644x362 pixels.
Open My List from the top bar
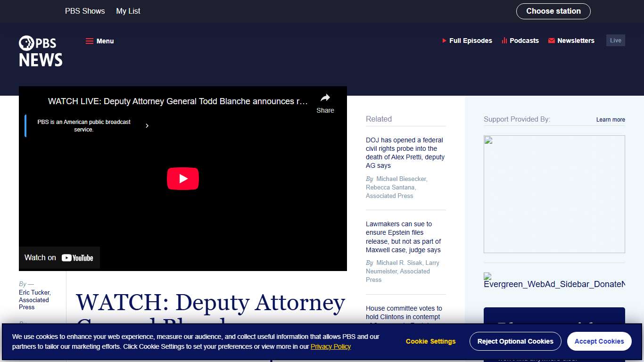click(x=128, y=11)
